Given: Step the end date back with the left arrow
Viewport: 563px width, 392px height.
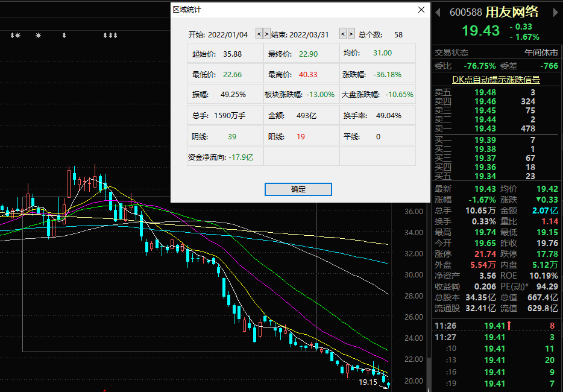Looking at the screenshot, I should 343,34.
